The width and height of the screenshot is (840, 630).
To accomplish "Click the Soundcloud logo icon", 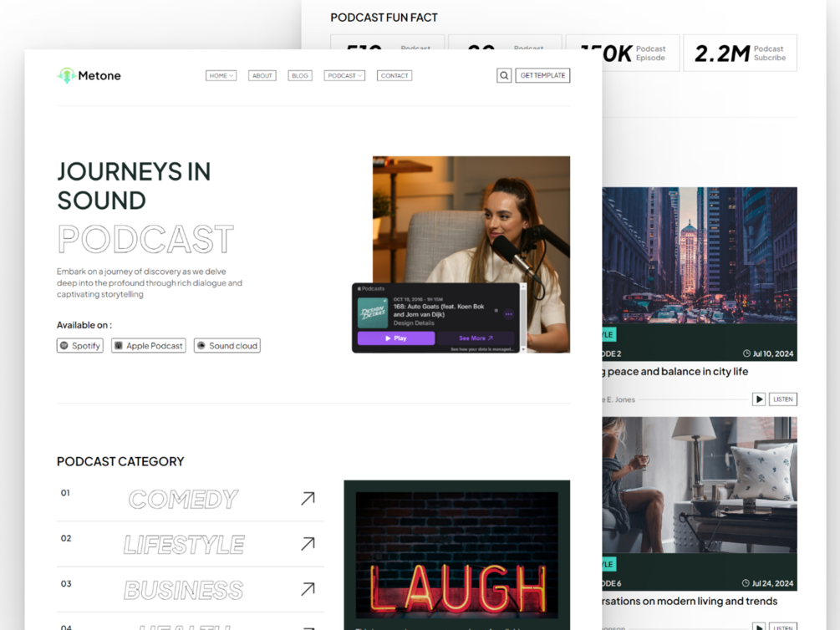I will (201, 346).
